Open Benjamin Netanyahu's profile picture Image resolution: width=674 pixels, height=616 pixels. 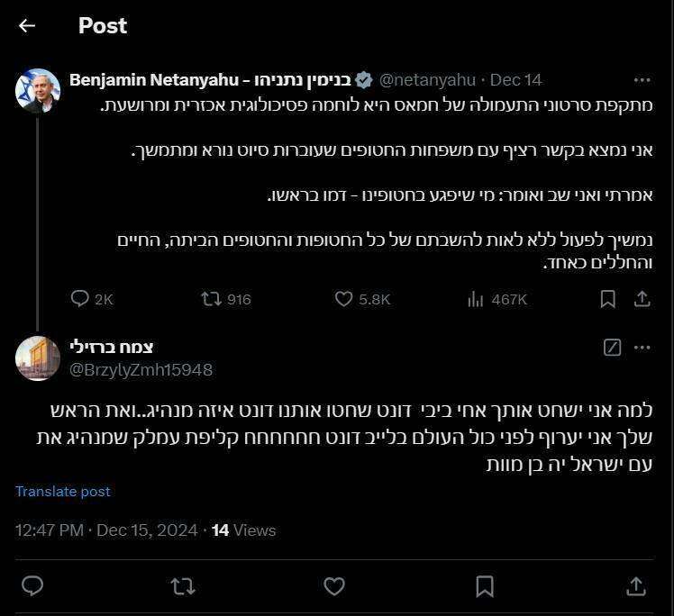click(x=38, y=91)
